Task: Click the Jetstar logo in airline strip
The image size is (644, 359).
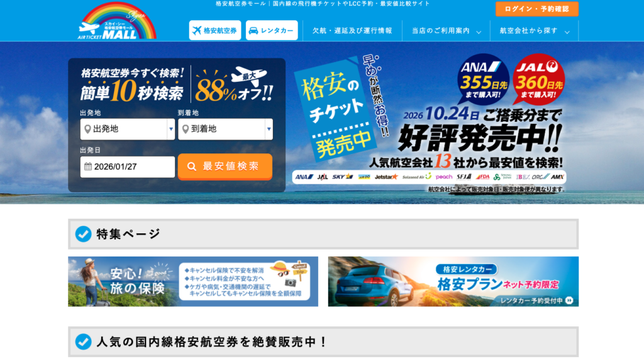Action: tap(386, 177)
